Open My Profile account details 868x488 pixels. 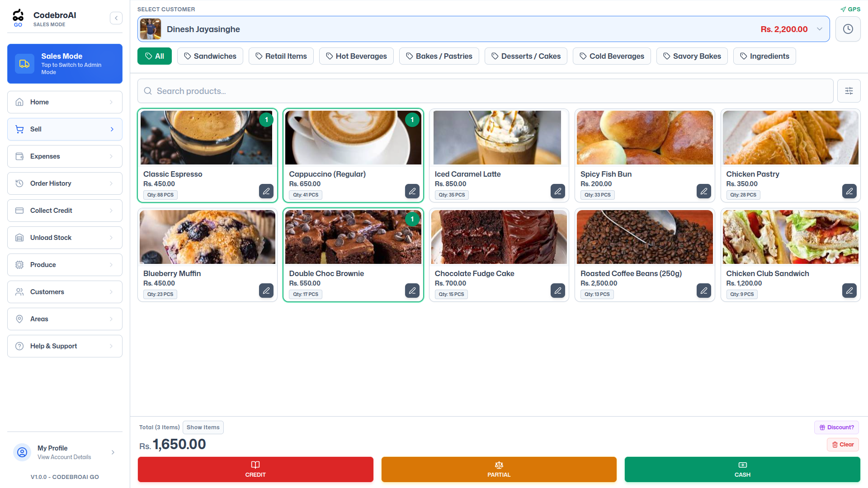tap(65, 452)
